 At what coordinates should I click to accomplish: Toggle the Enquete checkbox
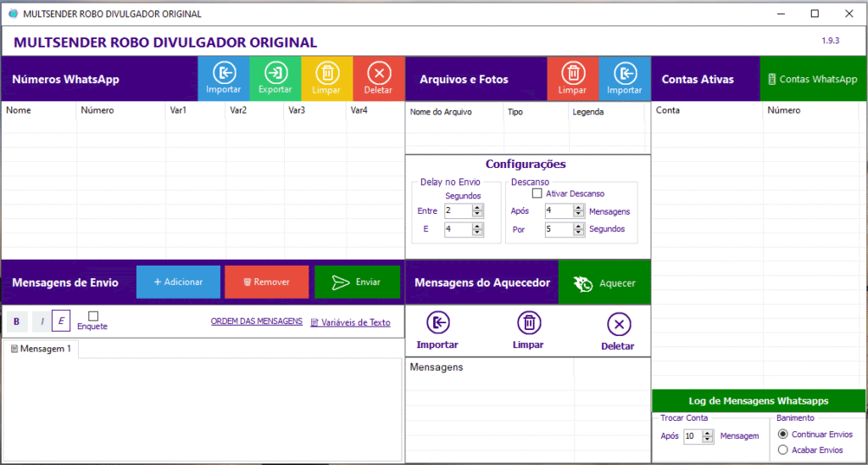click(x=93, y=317)
